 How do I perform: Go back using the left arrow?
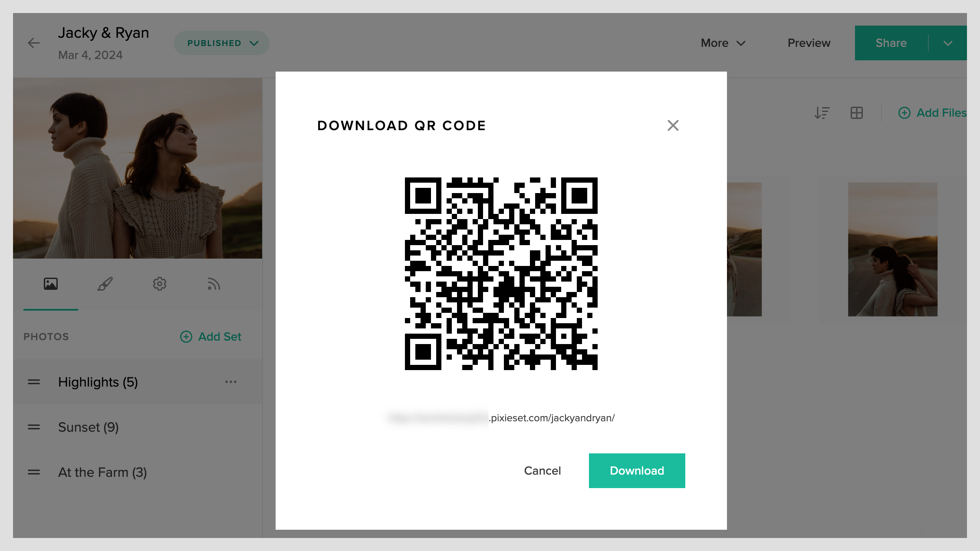point(34,43)
